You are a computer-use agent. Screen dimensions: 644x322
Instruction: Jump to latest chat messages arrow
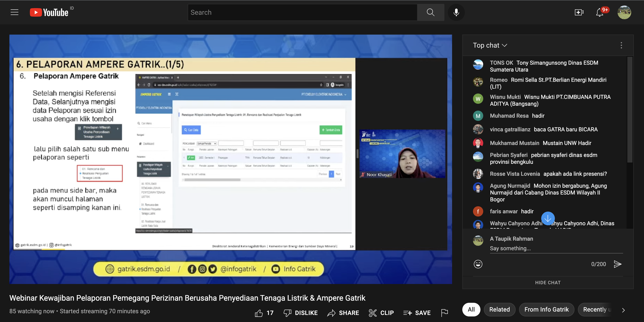[548, 218]
